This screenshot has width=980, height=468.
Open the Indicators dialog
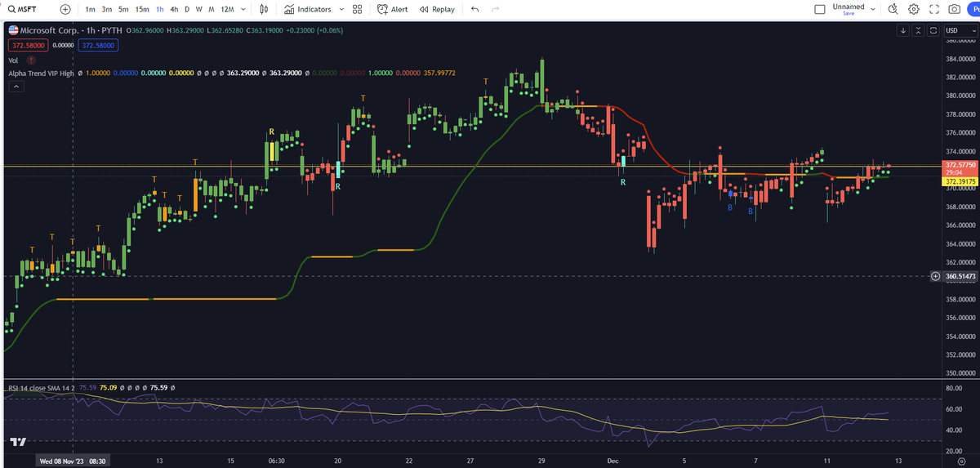click(x=308, y=9)
